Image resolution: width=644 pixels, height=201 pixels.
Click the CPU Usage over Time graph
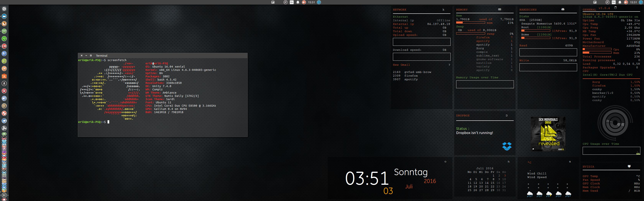[x=611, y=151]
